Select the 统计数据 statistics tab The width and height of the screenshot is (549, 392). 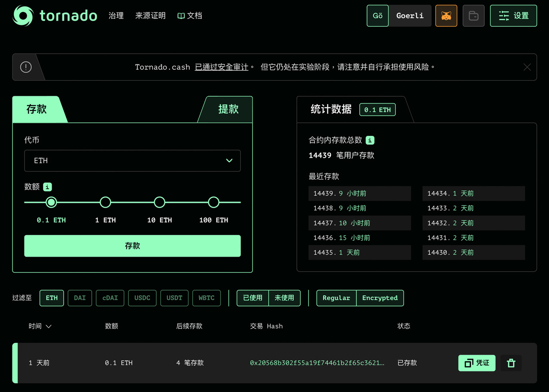[331, 109]
